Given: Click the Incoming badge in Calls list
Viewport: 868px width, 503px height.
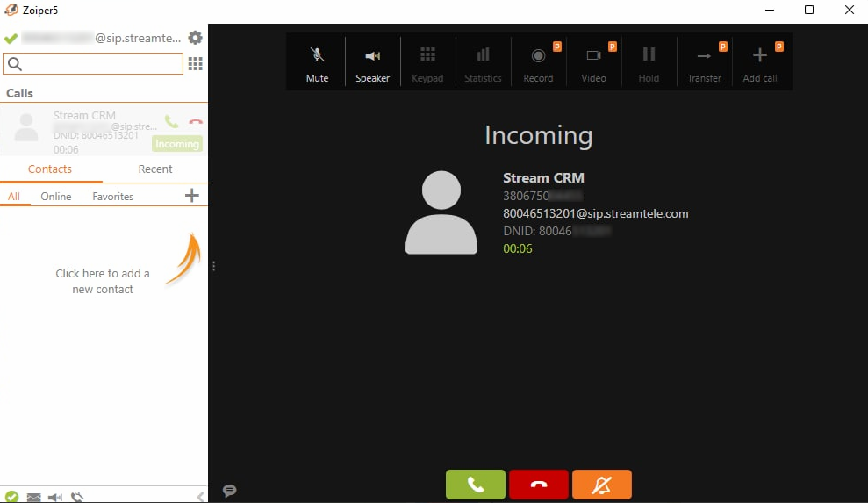Looking at the screenshot, I should [177, 144].
